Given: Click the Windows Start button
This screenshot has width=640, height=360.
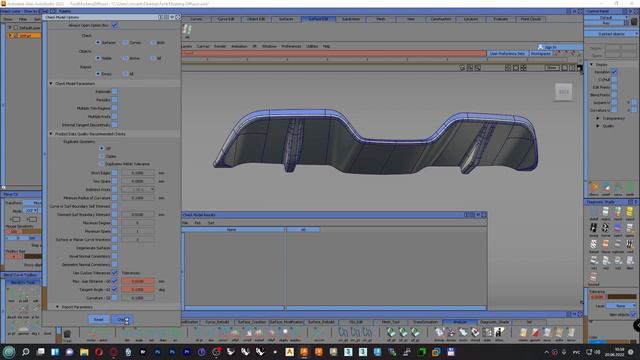Looking at the screenshot, I should (x=9, y=351).
